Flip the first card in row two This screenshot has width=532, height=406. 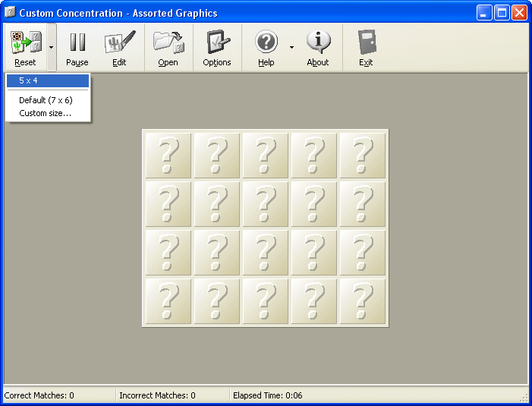pos(168,204)
